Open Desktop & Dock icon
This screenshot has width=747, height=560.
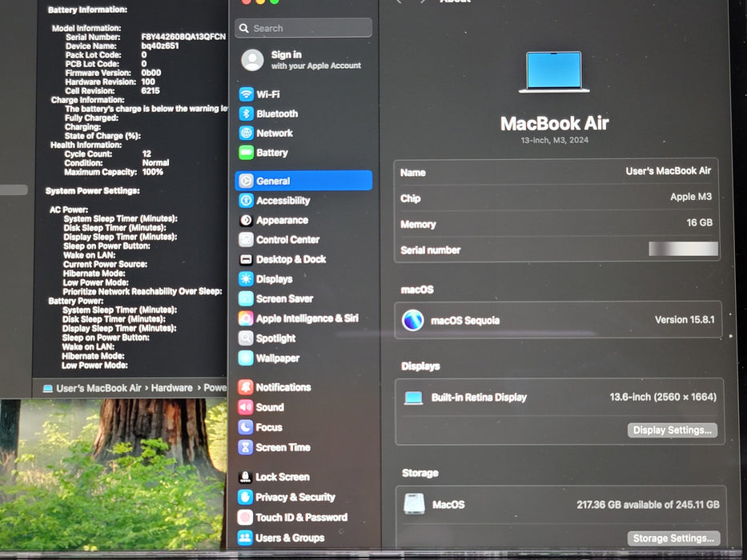coord(246,259)
